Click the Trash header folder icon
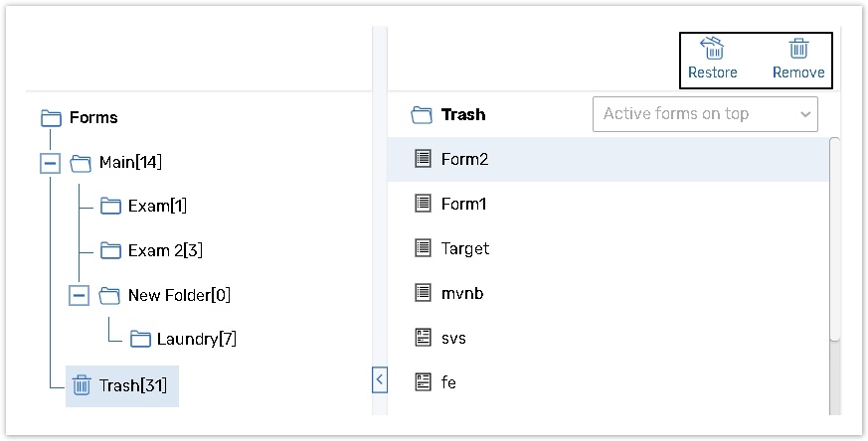 pyautogui.click(x=422, y=115)
